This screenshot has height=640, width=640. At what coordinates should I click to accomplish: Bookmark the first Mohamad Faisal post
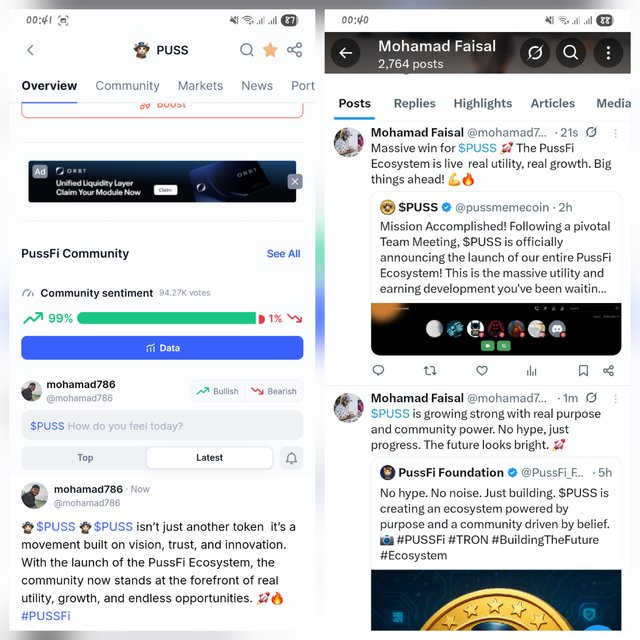pos(583,371)
